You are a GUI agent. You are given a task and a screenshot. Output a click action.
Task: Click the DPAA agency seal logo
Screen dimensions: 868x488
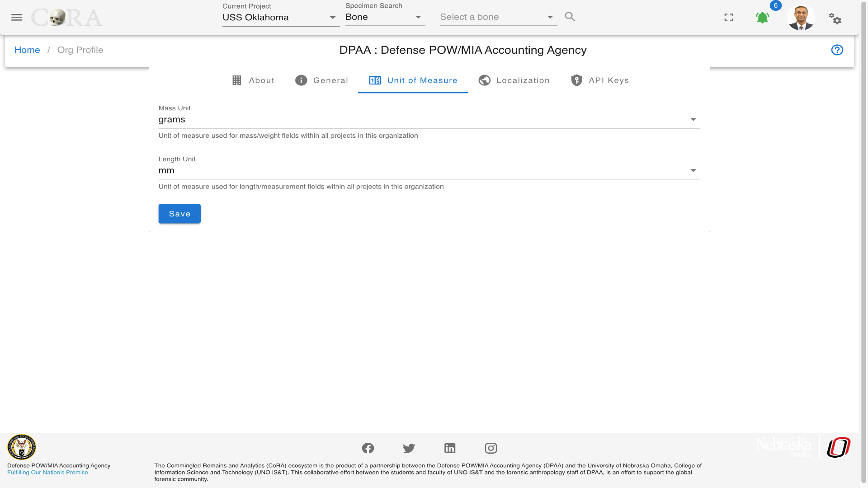pyautogui.click(x=21, y=447)
